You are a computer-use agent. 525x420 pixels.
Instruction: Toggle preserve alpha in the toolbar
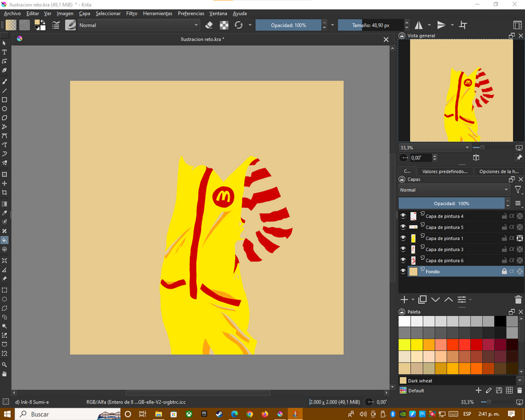pos(224,25)
